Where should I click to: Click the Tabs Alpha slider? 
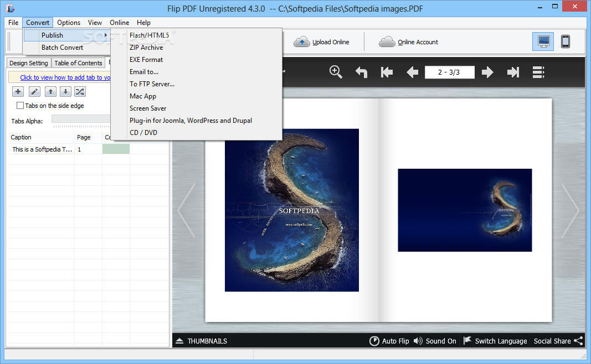pyautogui.click(x=81, y=119)
